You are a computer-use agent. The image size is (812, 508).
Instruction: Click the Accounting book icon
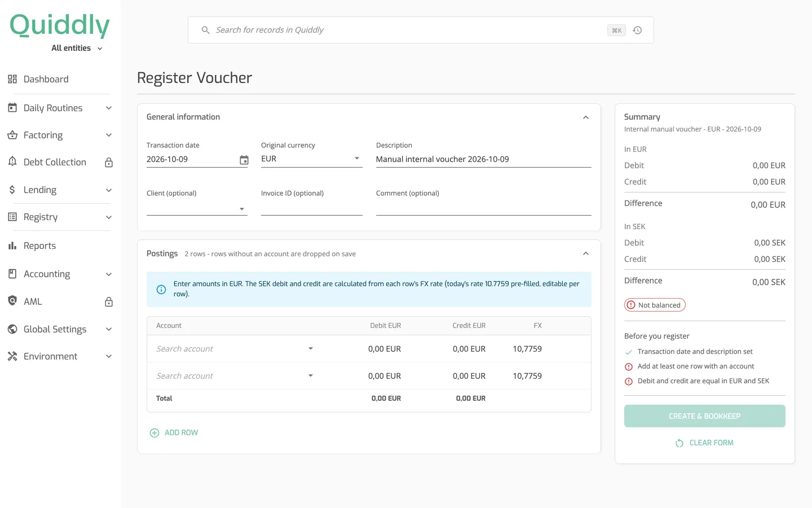(x=12, y=274)
